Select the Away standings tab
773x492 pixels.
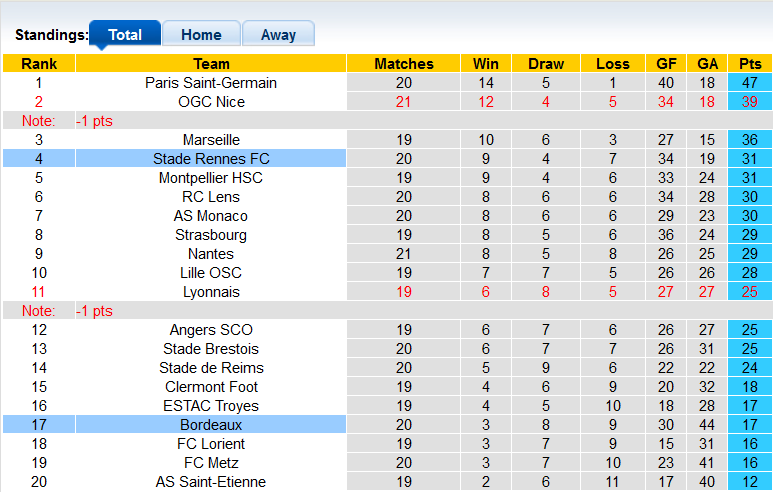coord(278,34)
